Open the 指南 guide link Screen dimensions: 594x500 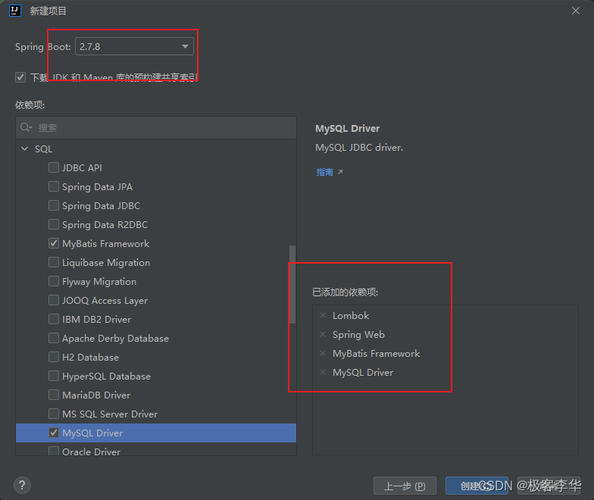click(325, 172)
